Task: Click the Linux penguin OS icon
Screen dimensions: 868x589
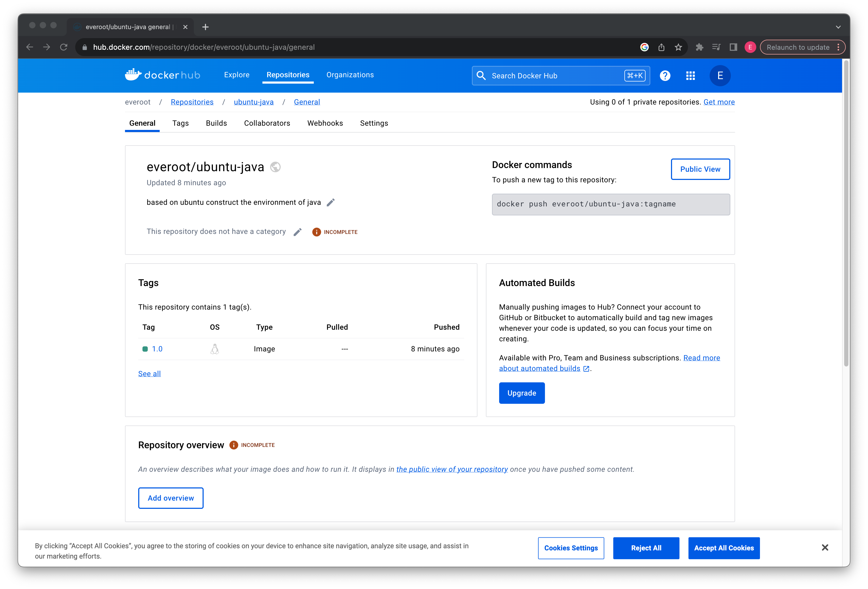Action: point(214,349)
